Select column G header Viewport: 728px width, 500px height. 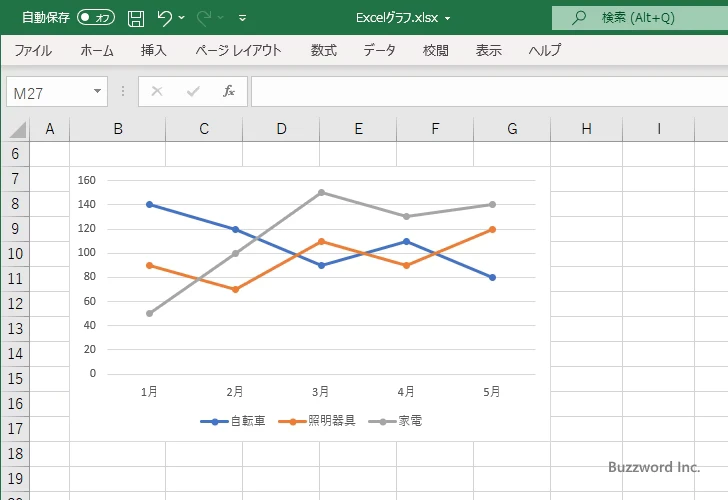coord(512,129)
